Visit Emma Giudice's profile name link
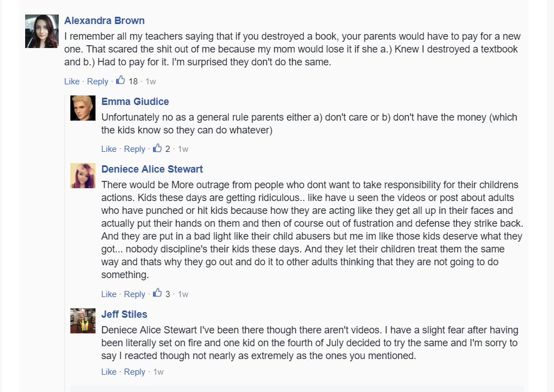This screenshot has height=392, width=554. click(135, 102)
